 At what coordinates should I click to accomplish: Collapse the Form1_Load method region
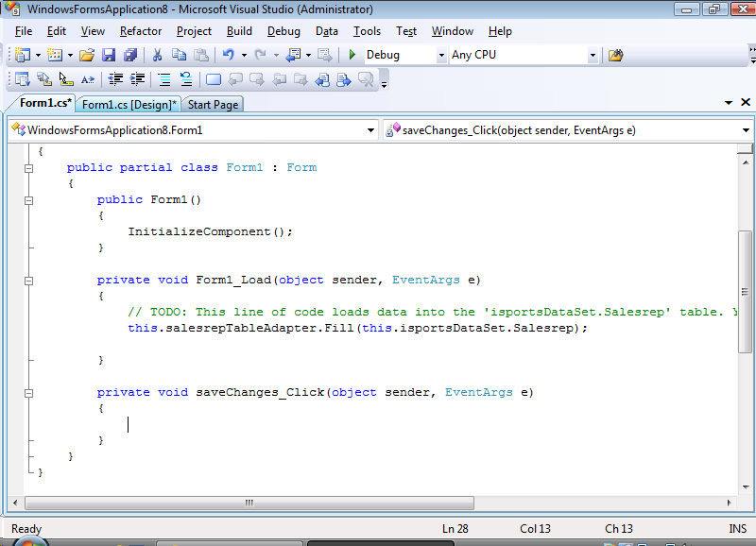(x=29, y=281)
